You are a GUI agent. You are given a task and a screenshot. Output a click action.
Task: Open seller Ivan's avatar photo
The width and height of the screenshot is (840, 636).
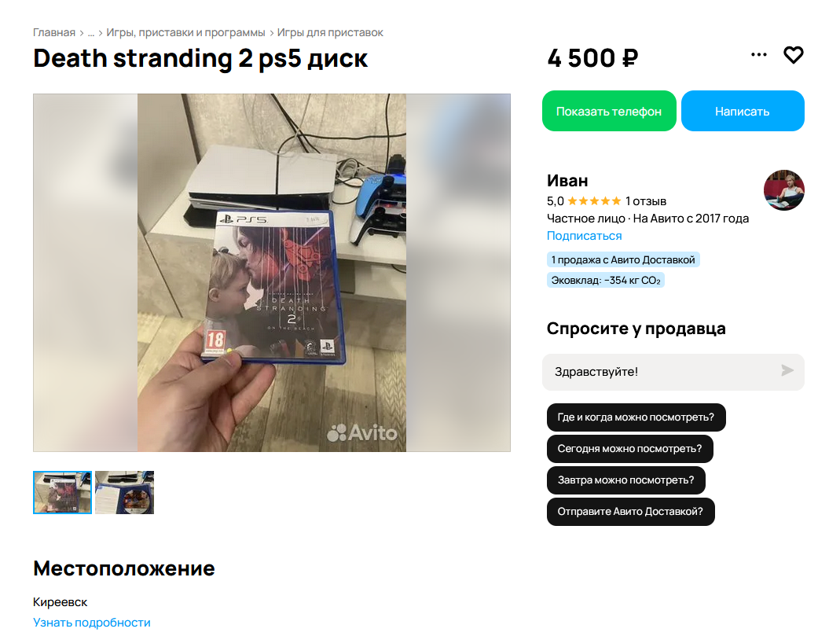(x=783, y=190)
